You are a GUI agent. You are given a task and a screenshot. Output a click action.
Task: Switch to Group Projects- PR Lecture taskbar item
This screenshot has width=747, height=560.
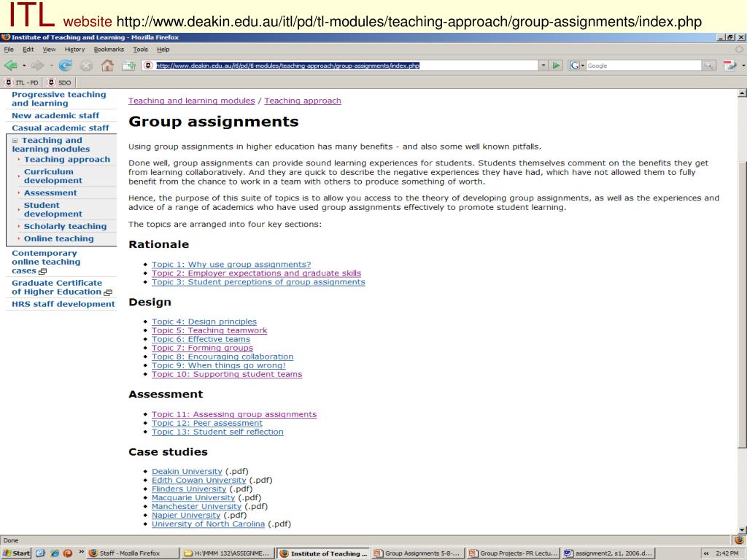(x=513, y=553)
